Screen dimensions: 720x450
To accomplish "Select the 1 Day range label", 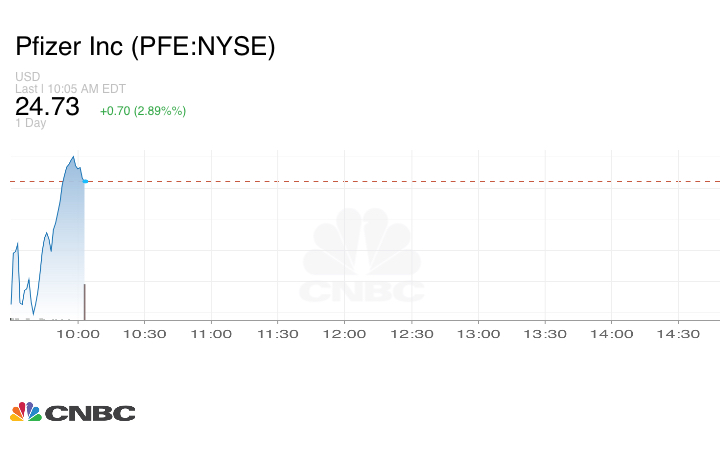I will pyautogui.click(x=31, y=123).
